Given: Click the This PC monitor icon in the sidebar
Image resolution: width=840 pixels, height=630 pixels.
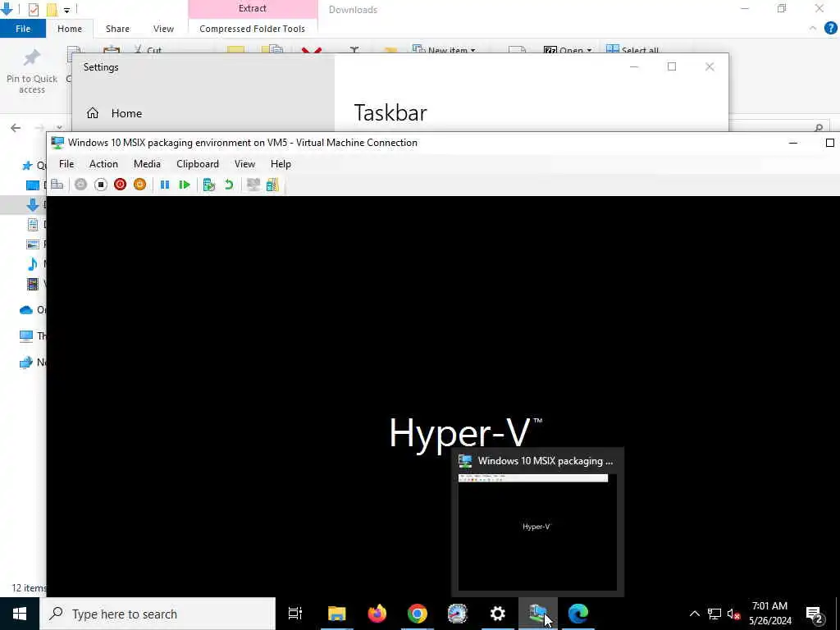Looking at the screenshot, I should point(25,336).
